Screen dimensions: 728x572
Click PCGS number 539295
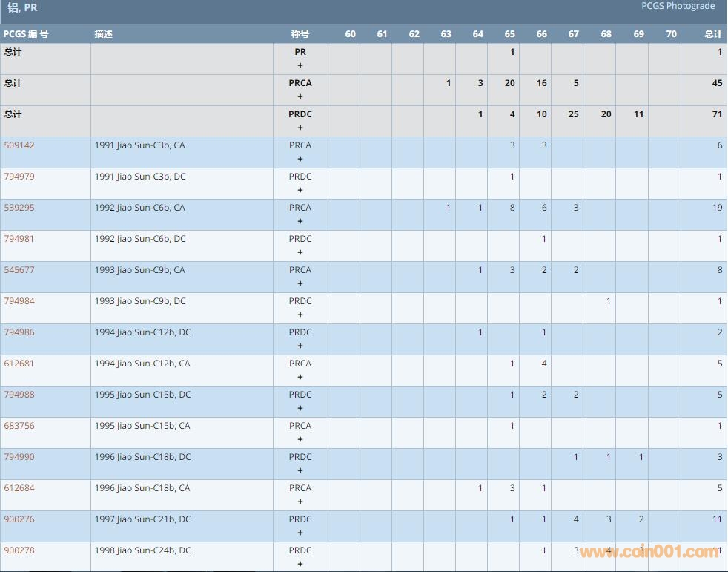click(x=19, y=208)
